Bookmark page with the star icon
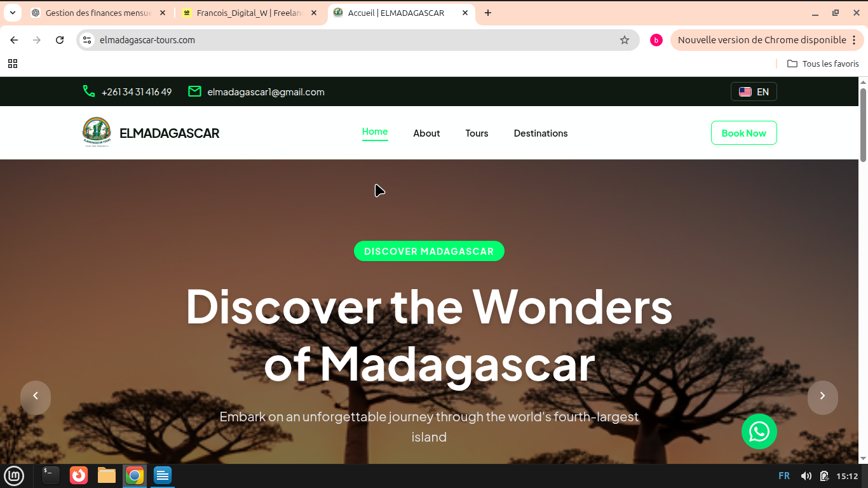Screen dimensions: 868x488 625,40
